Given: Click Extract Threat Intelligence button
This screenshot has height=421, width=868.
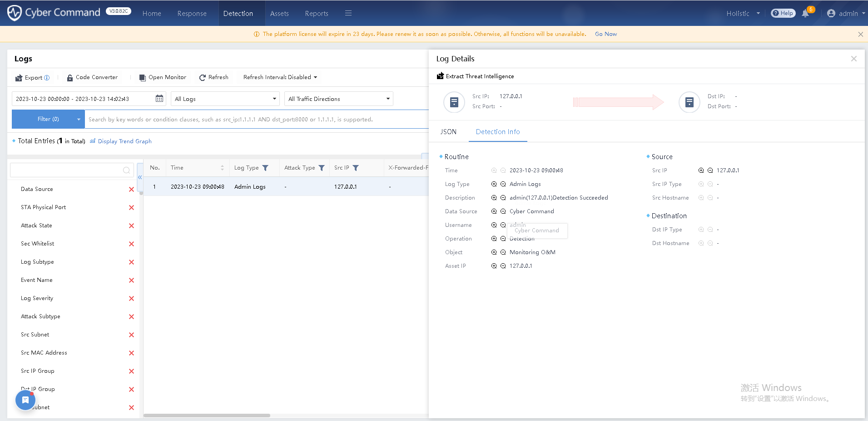Looking at the screenshot, I should 476,76.
